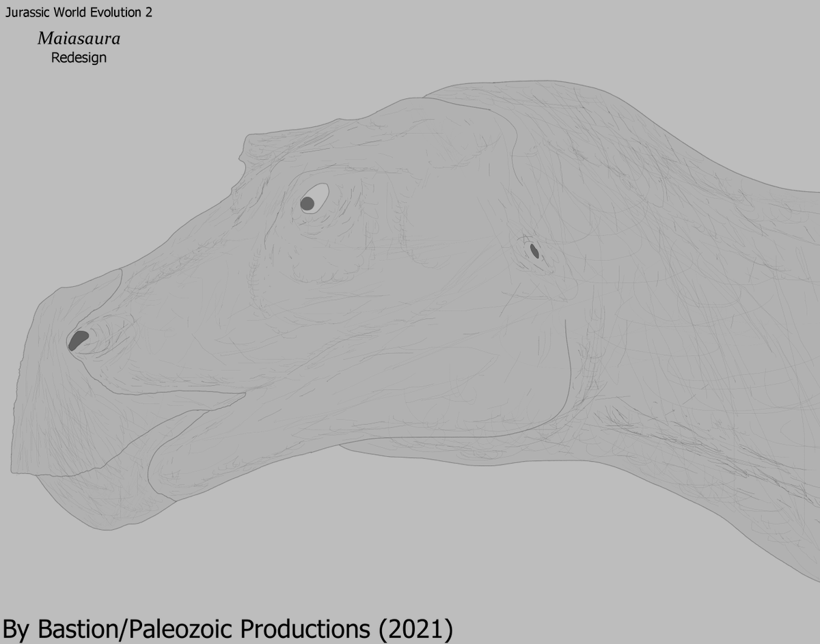This screenshot has width=820, height=644.
Task: Click the 'By Bastion/Paleozoic Productions (2021)' credit
Action: (228, 629)
